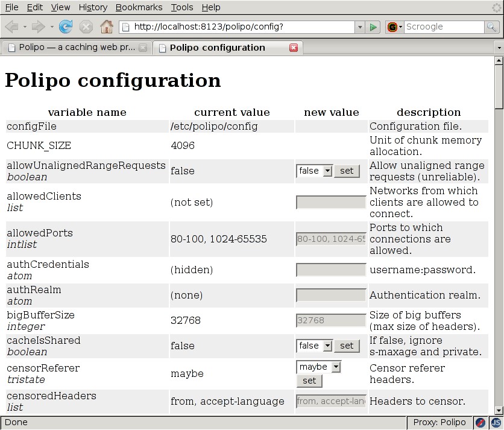Viewport: 504px width, 430px height.
Task: Open the Bookmarks menu
Action: point(139,7)
